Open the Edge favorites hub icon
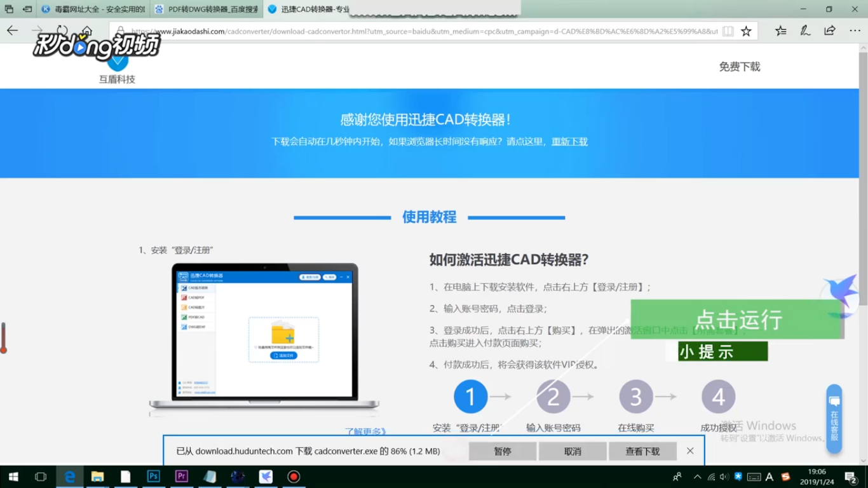Image resolution: width=868 pixels, height=488 pixels. pyautogui.click(x=781, y=30)
